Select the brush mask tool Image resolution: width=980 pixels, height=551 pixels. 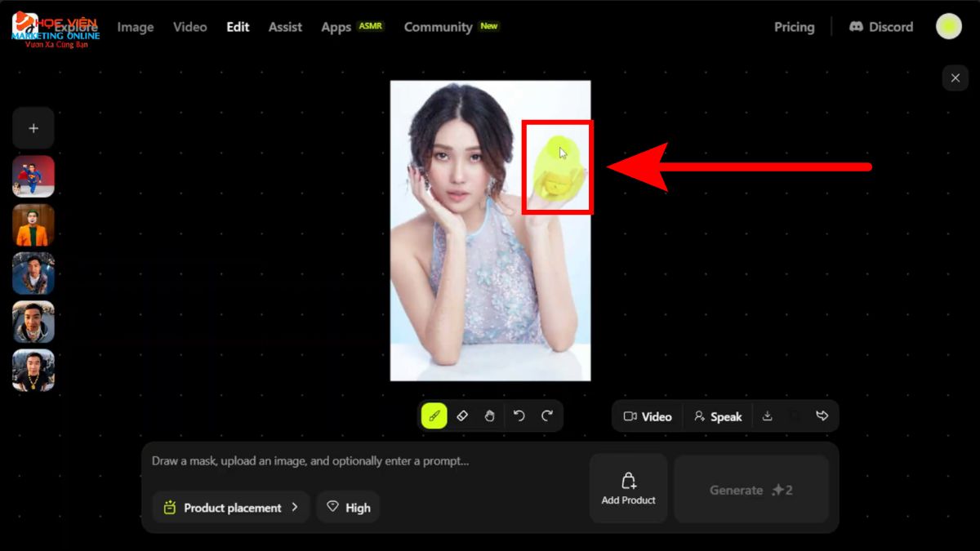pos(434,416)
